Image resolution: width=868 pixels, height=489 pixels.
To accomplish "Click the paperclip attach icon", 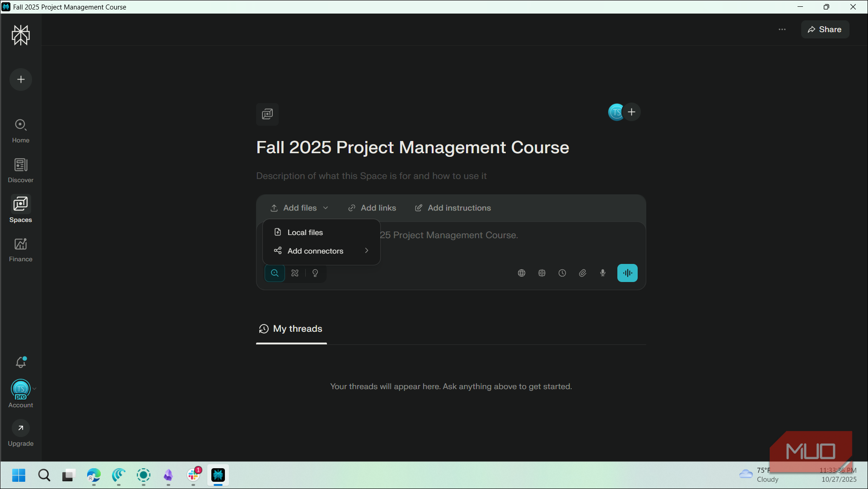I will pyautogui.click(x=583, y=273).
